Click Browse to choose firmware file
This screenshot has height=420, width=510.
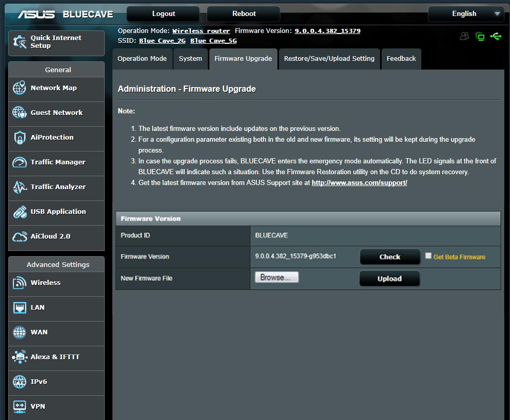click(x=276, y=277)
